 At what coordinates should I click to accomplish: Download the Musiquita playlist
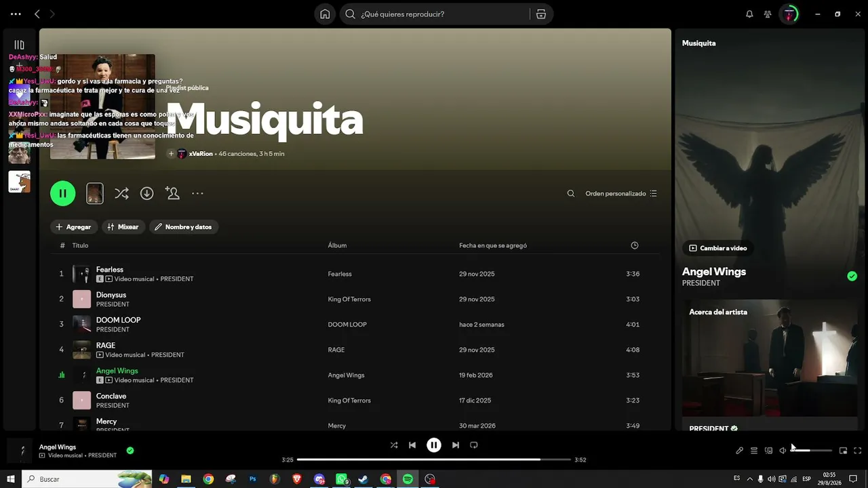click(146, 193)
